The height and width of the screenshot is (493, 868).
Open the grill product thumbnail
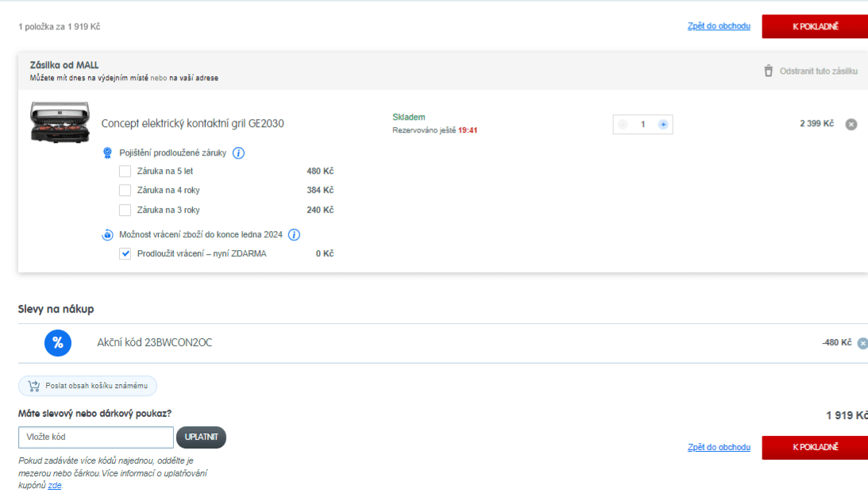(x=60, y=122)
